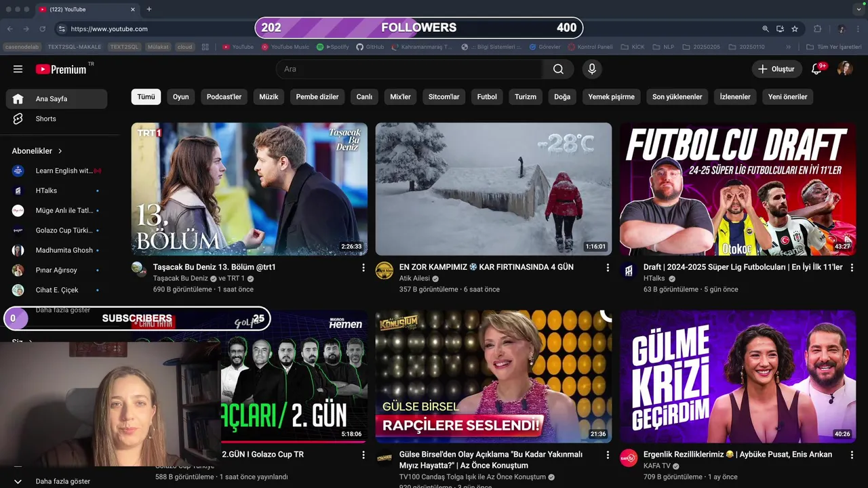The height and width of the screenshot is (488, 868).
Task: Open Learn English wit... live subscription
Action: tap(57, 171)
